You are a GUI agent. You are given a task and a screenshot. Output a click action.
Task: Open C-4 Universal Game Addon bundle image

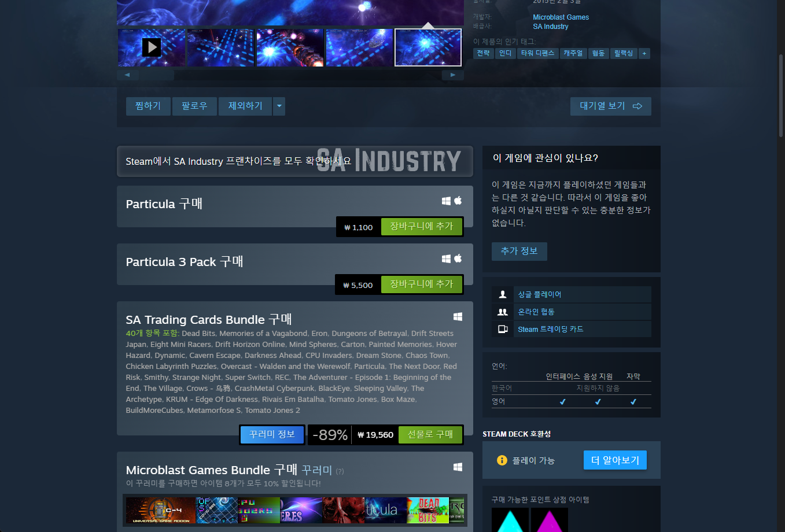[x=160, y=510]
